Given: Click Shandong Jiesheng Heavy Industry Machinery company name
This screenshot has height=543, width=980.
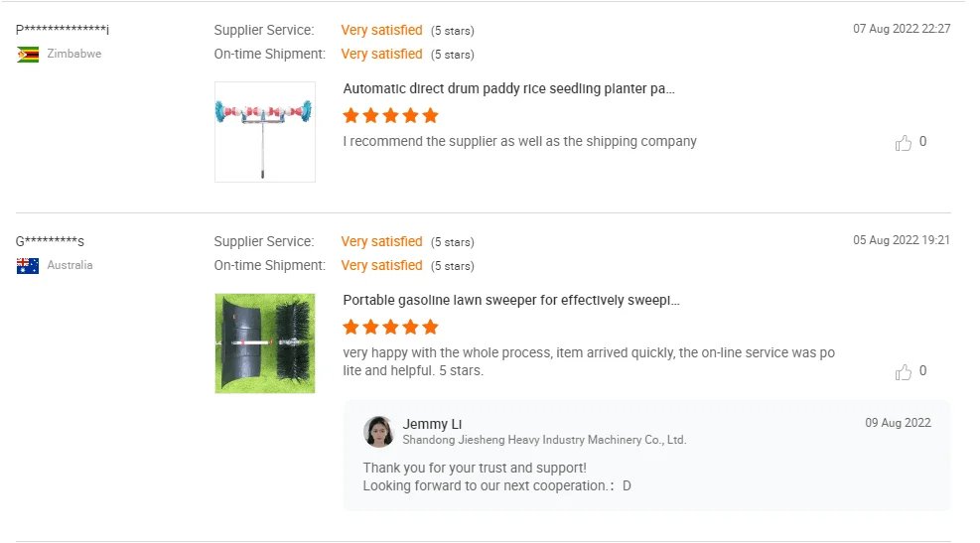Looking at the screenshot, I should click(x=544, y=440).
